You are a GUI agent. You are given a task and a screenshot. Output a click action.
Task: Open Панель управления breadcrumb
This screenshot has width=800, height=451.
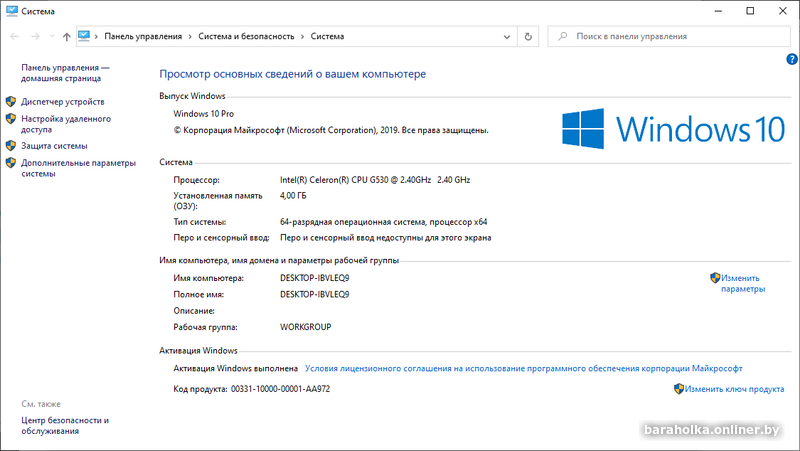143,36
